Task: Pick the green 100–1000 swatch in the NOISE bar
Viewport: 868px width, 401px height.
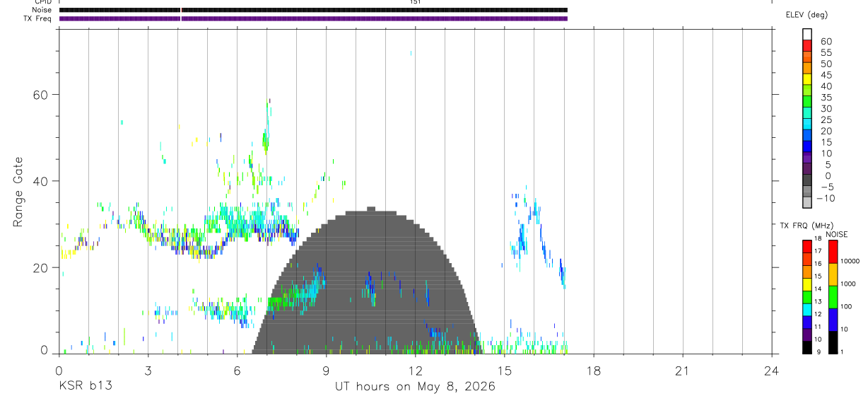Action: tap(833, 297)
